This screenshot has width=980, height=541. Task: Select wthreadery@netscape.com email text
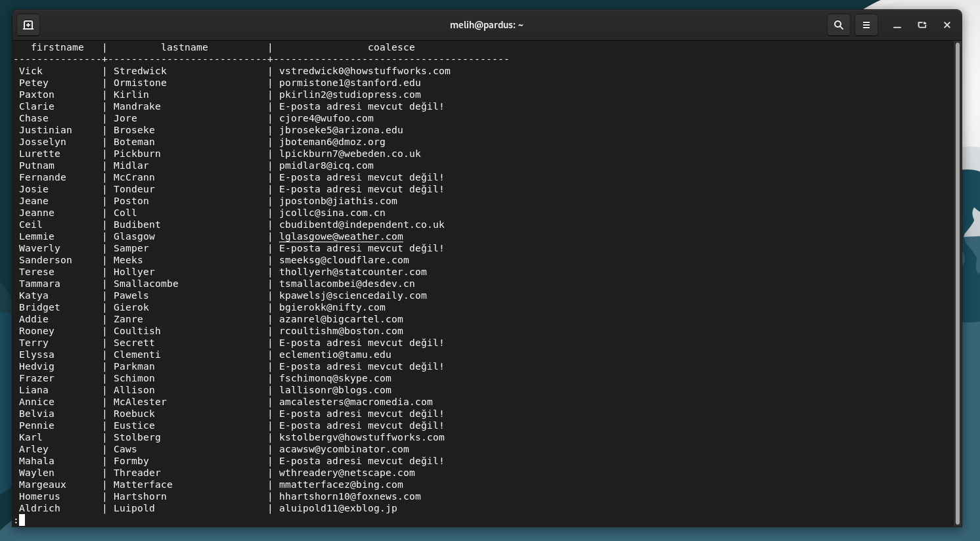[347, 473]
